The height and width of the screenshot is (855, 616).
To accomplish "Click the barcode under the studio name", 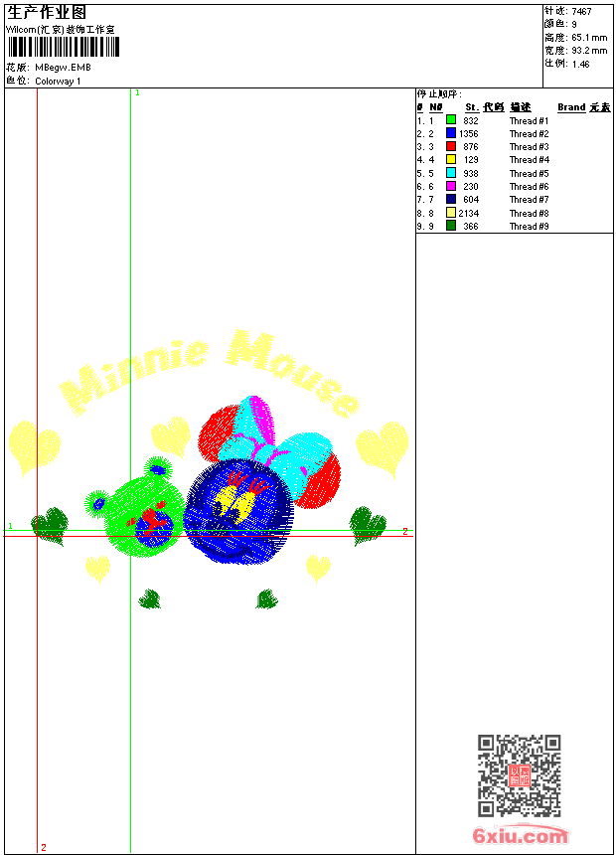I will (x=63, y=47).
